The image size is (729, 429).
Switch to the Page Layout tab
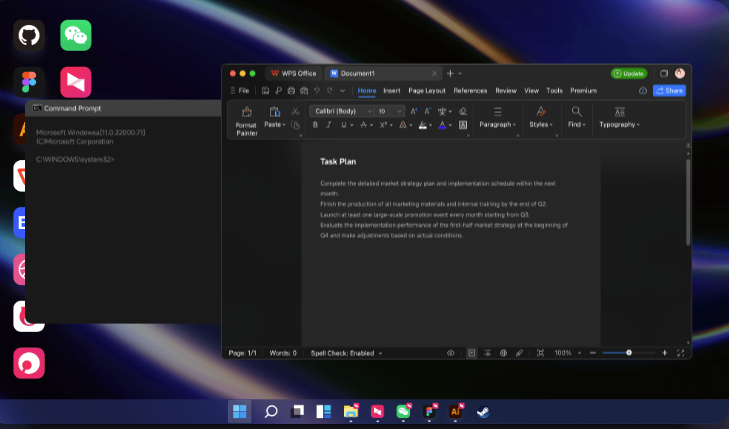coord(427,91)
